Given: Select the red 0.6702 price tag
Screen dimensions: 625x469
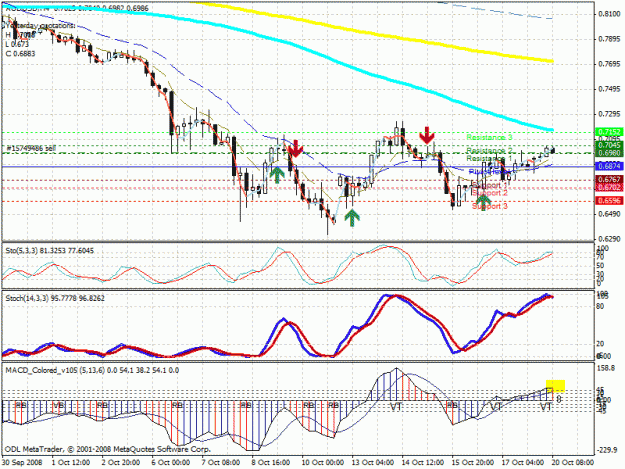Looking at the screenshot, I should click(609, 187).
